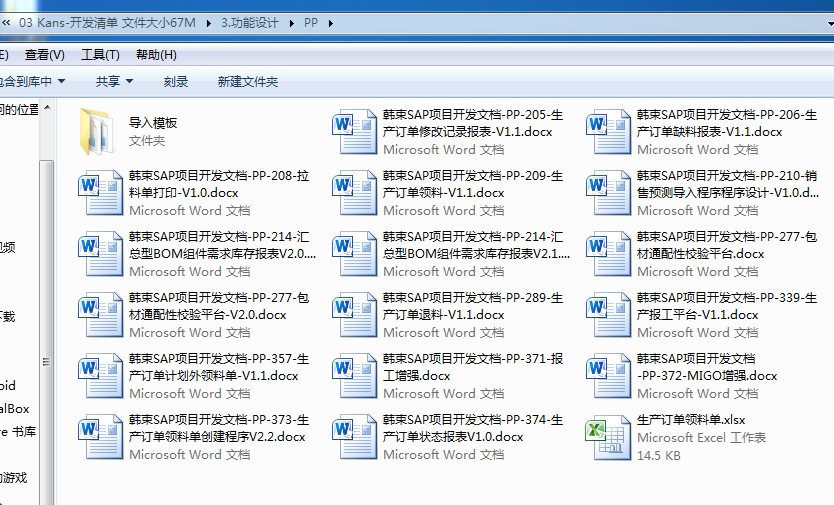Go to 3.功能设计 breadcrumb folder
This screenshot has width=834, height=505.
point(249,23)
